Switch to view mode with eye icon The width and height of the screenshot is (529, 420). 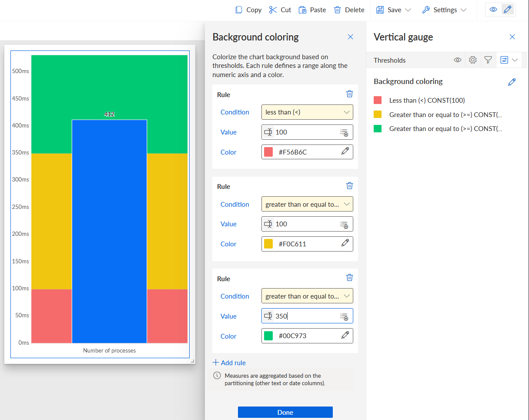(493, 10)
